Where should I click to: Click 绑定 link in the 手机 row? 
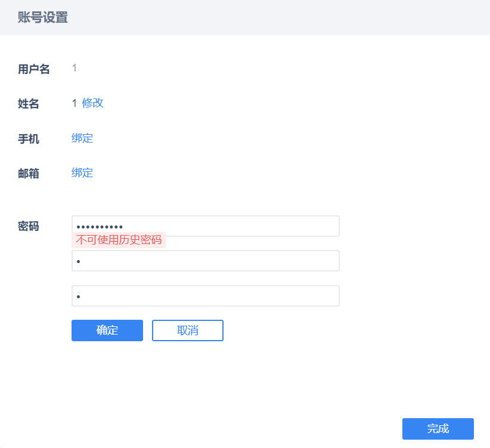82,138
